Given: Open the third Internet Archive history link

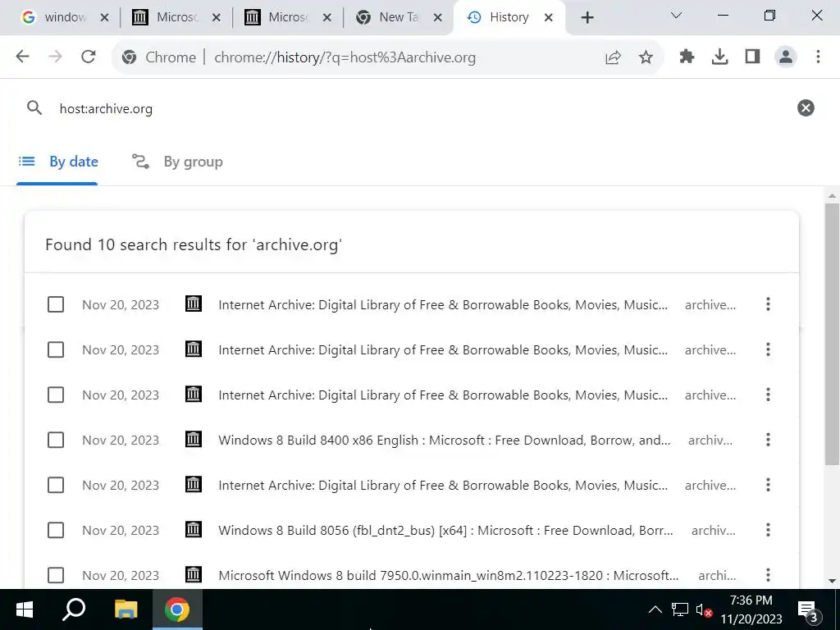Looking at the screenshot, I should tap(443, 395).
